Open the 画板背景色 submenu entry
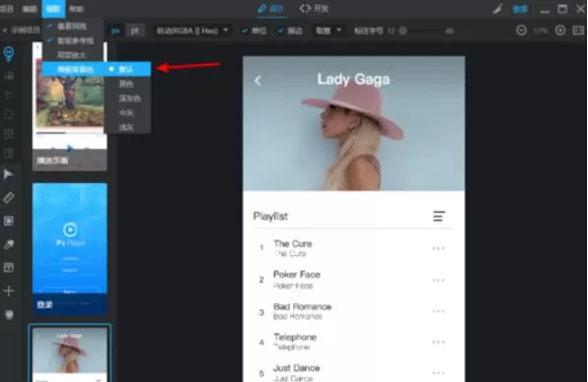Screen dimensions: 588x382 click(x=74, y=69)
